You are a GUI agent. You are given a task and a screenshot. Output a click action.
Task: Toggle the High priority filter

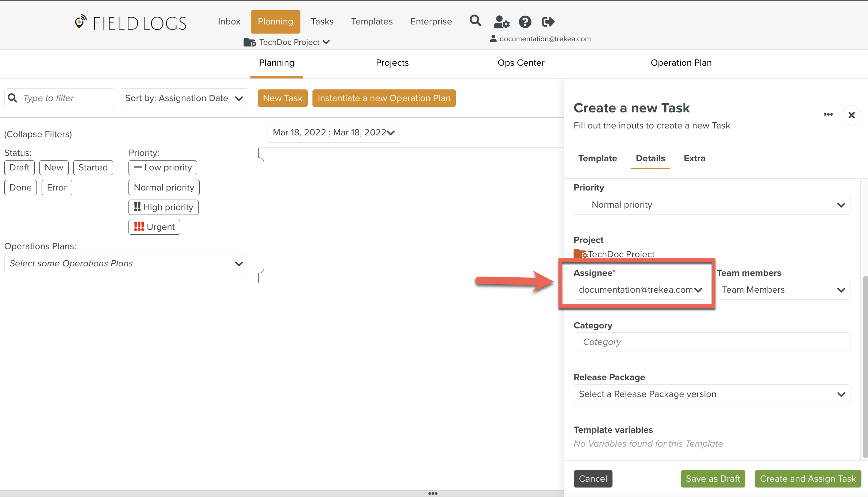[x=164, y=207]
